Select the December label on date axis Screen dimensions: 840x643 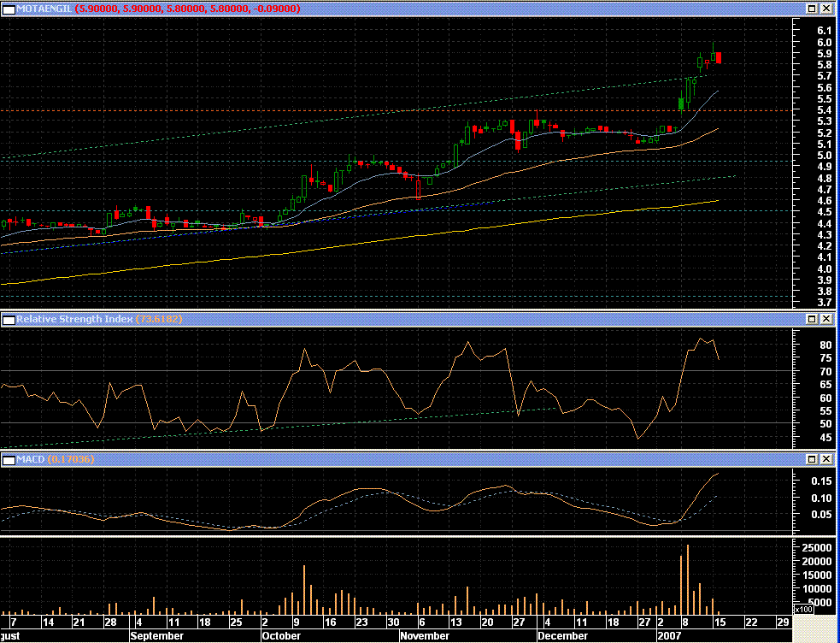[562, 636]
